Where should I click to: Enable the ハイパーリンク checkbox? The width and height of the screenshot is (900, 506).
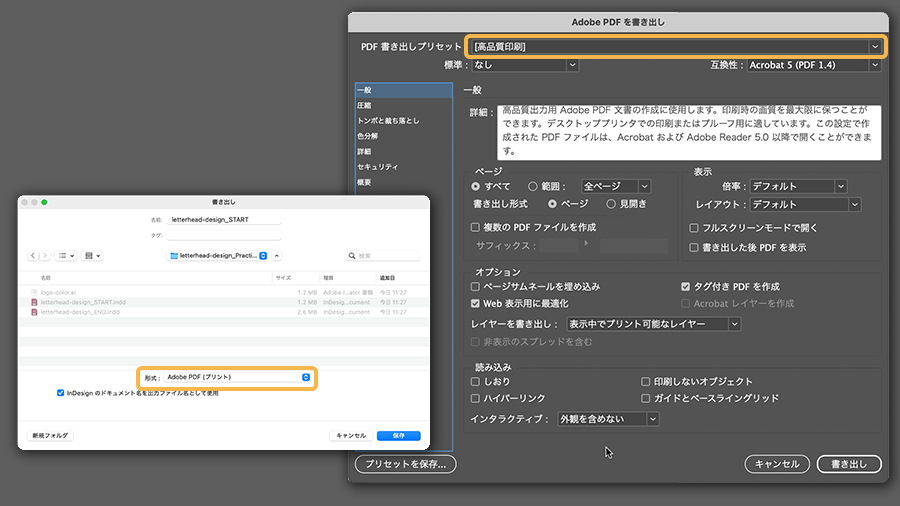[475, 398]
